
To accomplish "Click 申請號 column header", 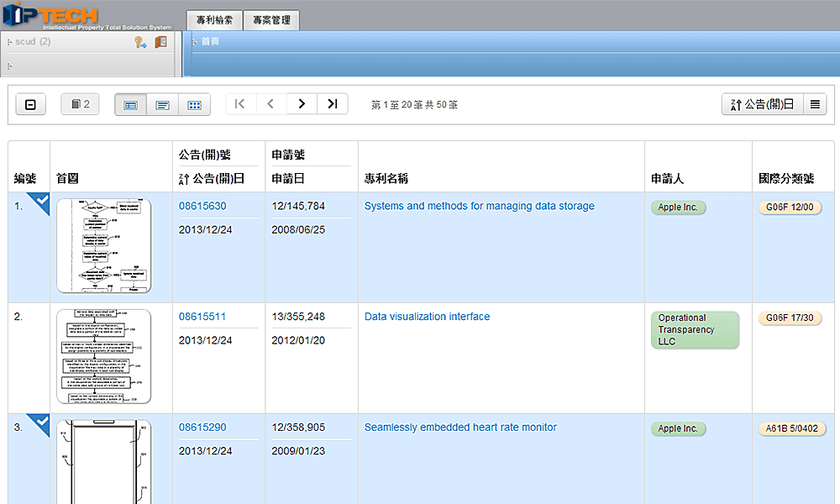I will pyautogui.click(x=288, y=155).
